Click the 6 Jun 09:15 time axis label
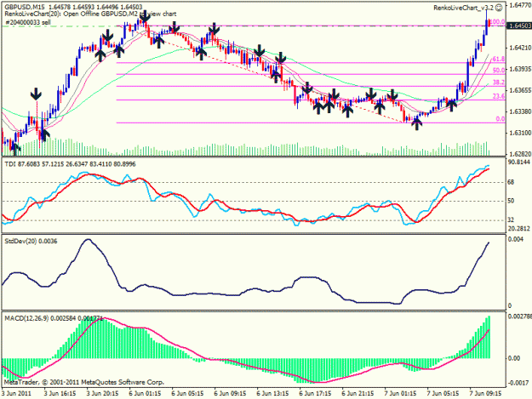Image resolution: width=532 pixels, height=399 pixels. (x=231, y=393)
